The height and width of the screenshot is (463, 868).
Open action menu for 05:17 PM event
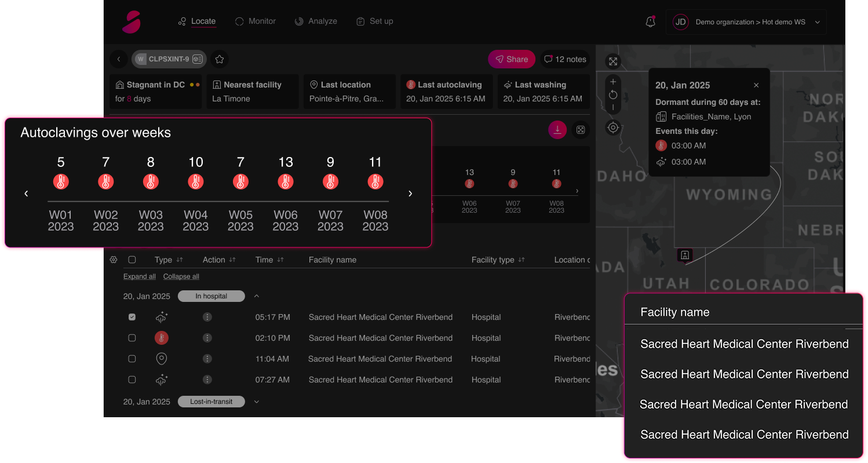(207, 317)
